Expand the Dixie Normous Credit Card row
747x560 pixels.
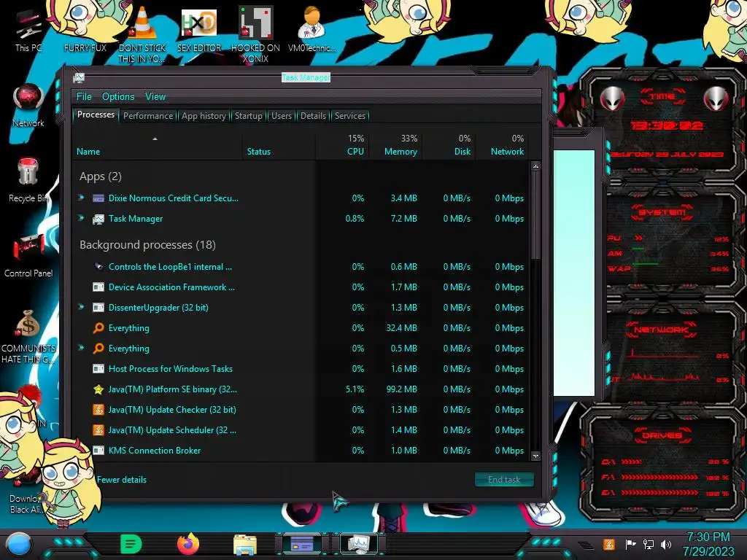(x=82, y=198)
